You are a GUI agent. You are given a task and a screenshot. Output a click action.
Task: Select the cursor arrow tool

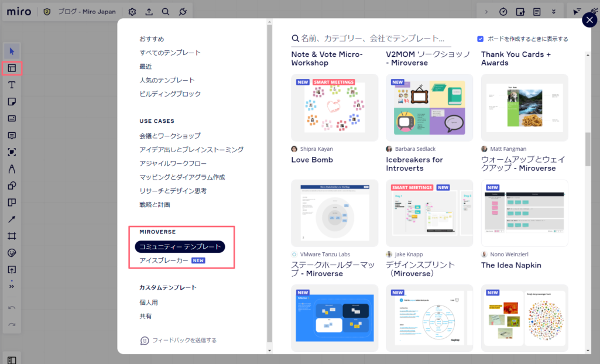tap(12, 51)
